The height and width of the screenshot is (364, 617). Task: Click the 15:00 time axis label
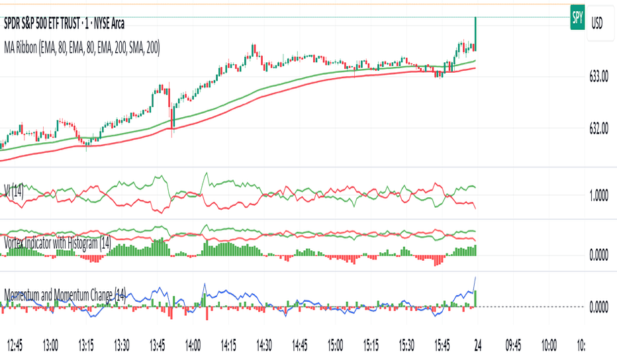(x=335, y=345)
